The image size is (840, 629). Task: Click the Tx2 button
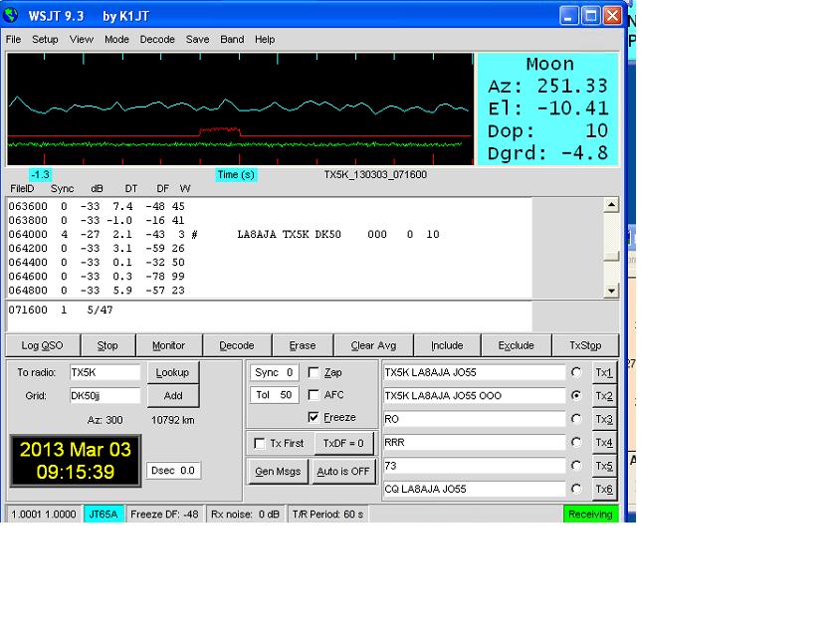[x=604, y=395]
